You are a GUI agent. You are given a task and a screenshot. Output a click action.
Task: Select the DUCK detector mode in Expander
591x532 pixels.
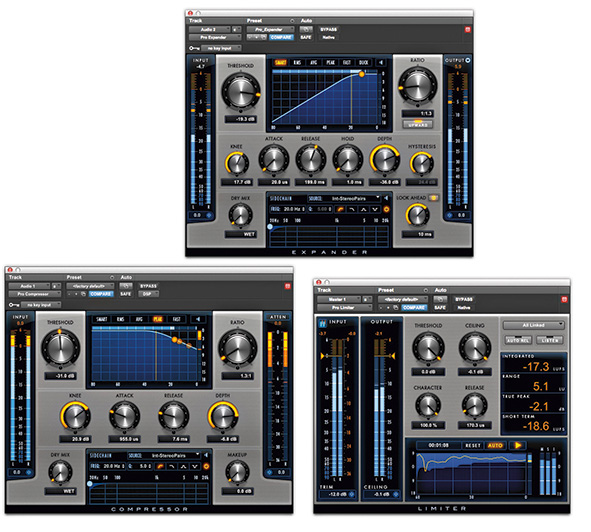(363, 63)
